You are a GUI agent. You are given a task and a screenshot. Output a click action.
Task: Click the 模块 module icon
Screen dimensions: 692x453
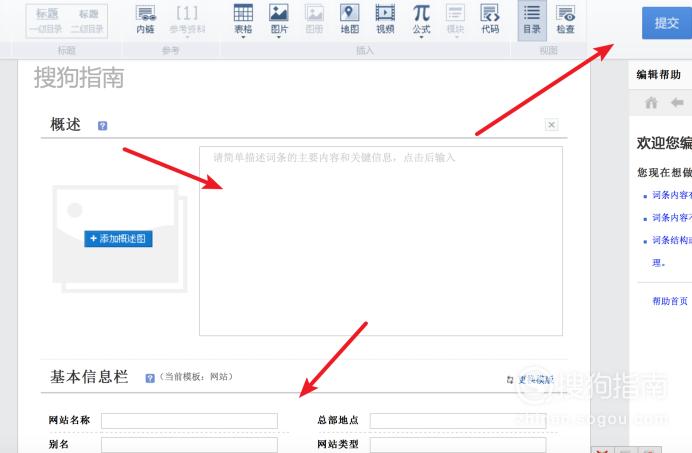455,19
